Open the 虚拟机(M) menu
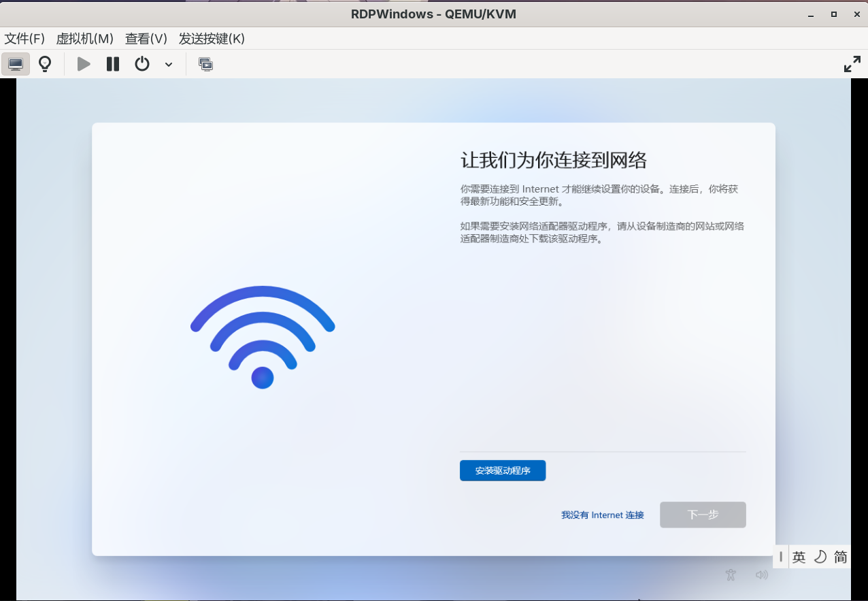Viewport: 868px width, 601px height. pyautogui.click(x=84, y=39)
